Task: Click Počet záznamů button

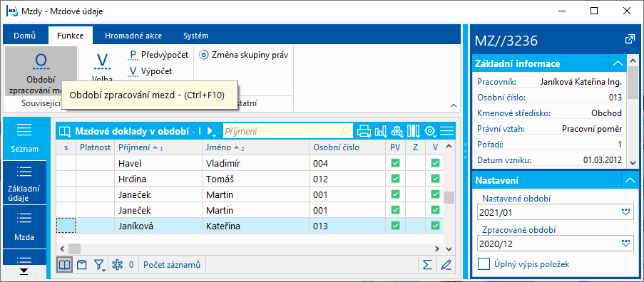Action: tap(172, 265)
